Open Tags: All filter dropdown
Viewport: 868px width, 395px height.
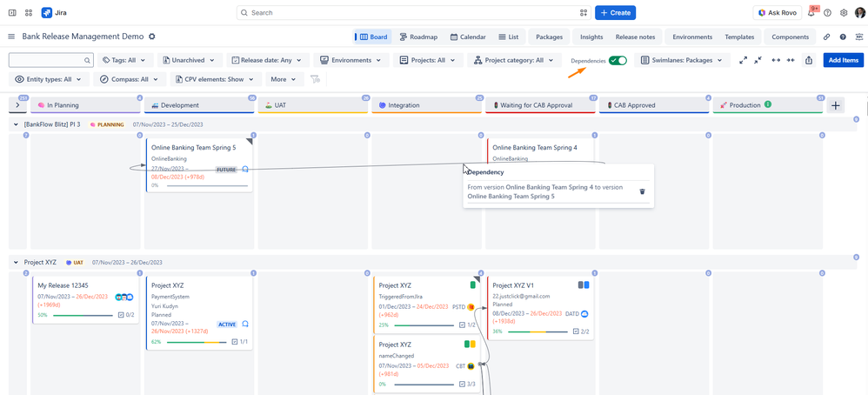click(x=124, y=60)
